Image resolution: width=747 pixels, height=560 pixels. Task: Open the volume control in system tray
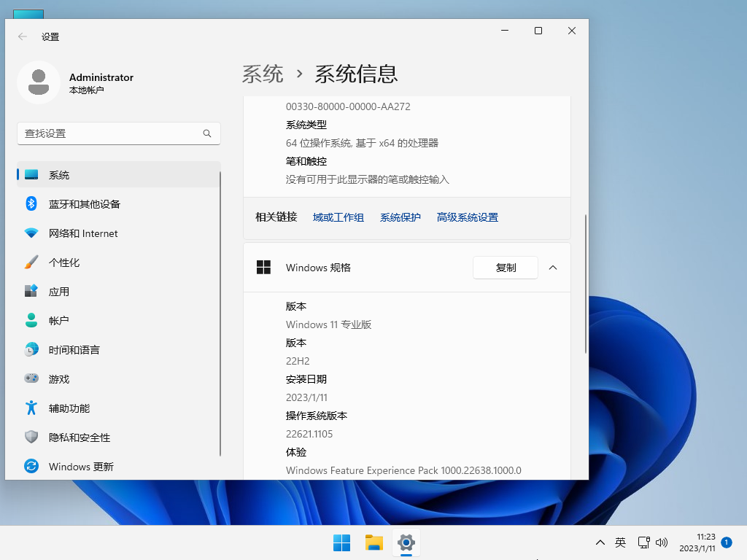coord(662,542)
